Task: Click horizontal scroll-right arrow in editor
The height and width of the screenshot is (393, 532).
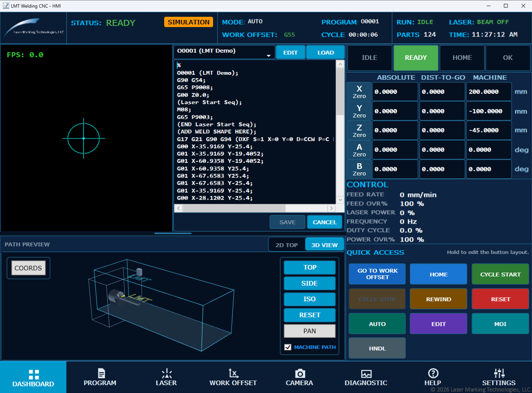Action: coord(331,208)
